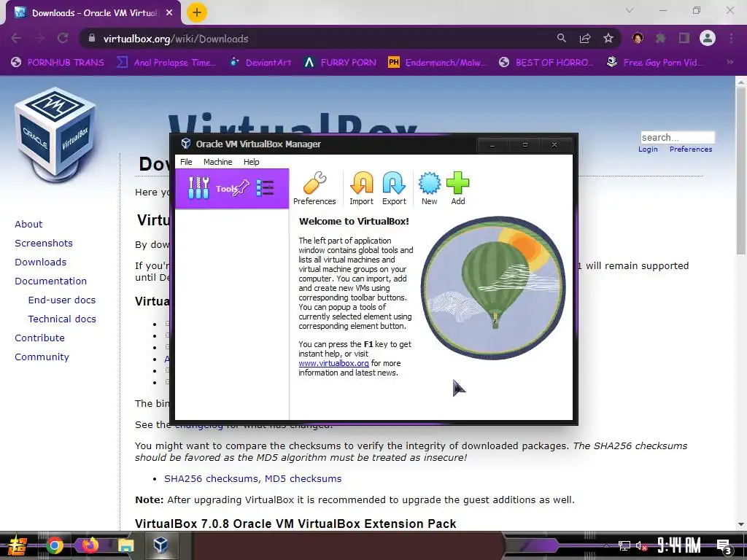Go back in the browser
The image size is (747, 560).
tap(16, 39)
